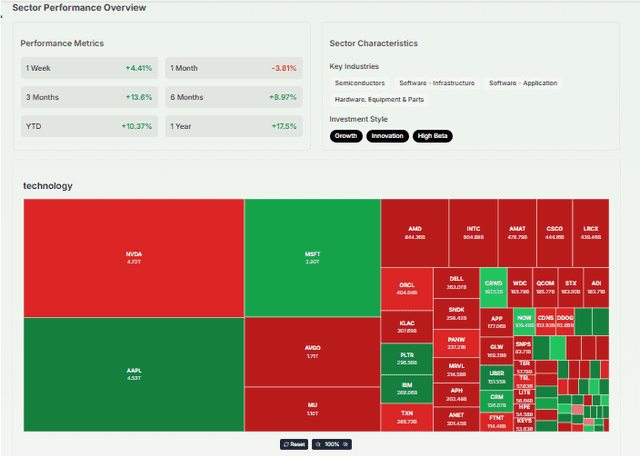Click the 1 Month -3.81% metric

click(x=234, y=68)
